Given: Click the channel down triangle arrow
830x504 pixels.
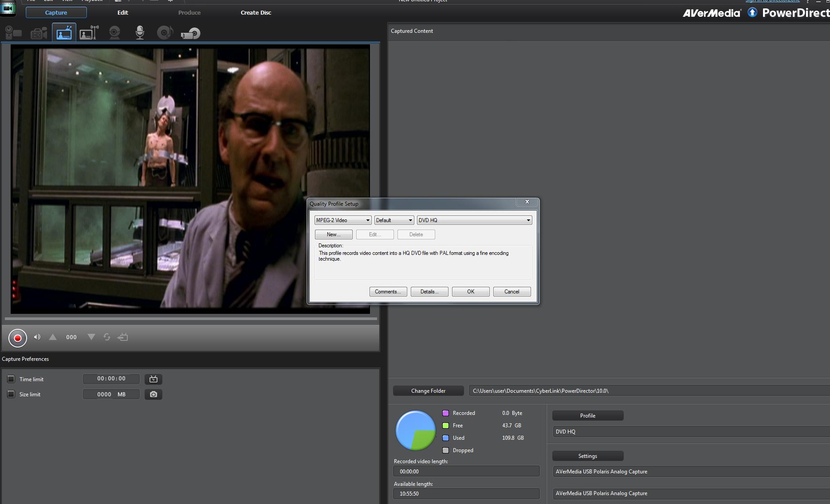Looking at the screenshot, I should (x=91, y=337).
